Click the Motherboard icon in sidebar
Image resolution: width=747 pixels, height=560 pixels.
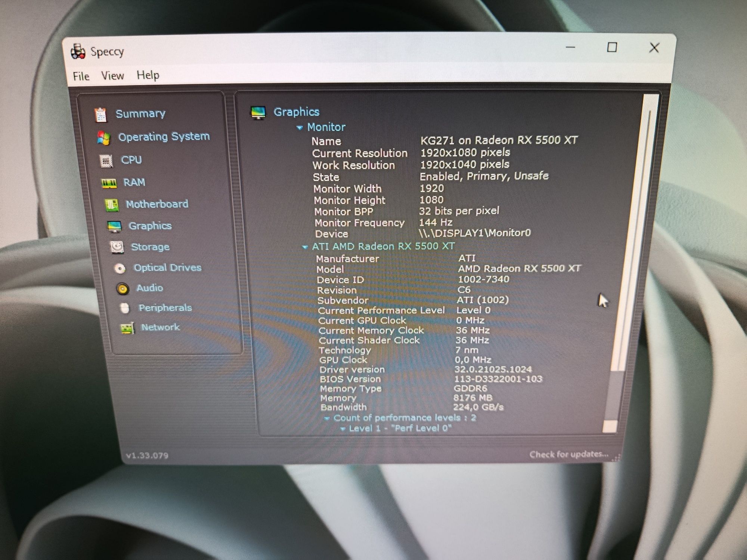pos(112,205)
